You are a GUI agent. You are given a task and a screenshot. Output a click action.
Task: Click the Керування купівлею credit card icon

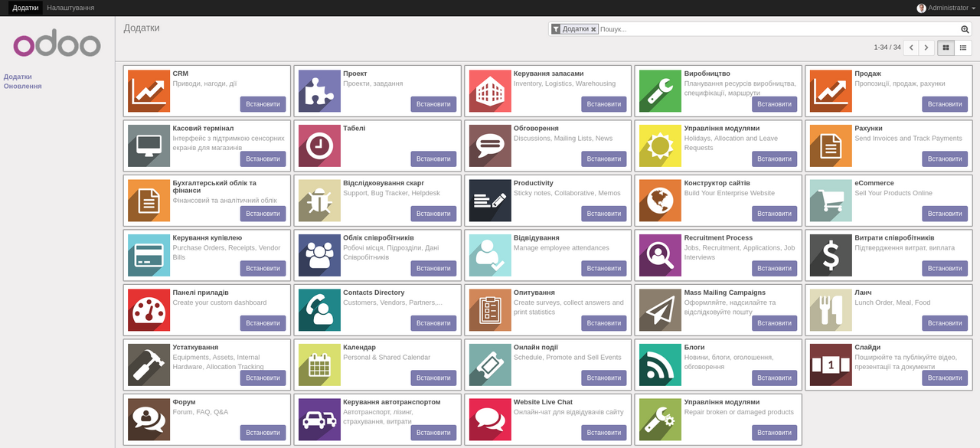(x=149, y=255)
